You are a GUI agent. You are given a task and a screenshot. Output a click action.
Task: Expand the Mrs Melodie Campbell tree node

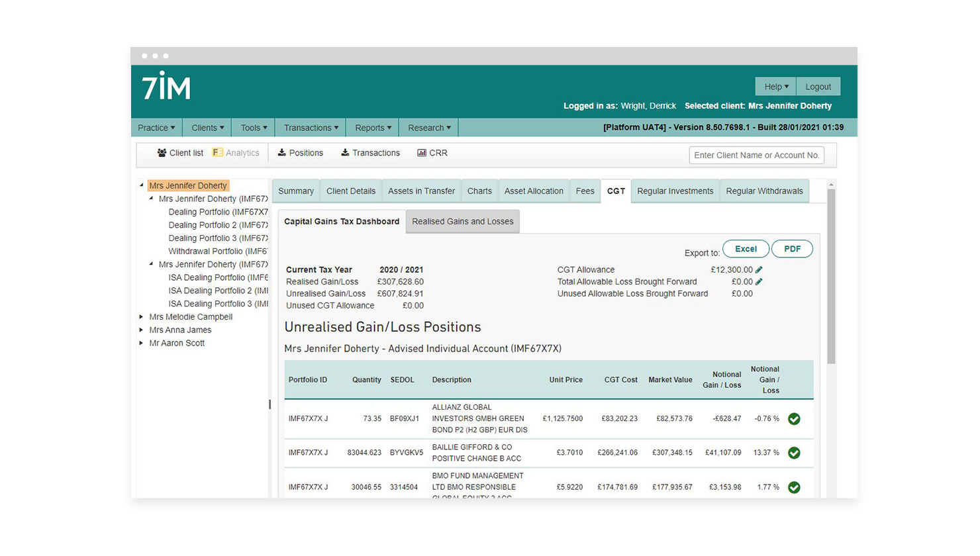coord(142,317)
